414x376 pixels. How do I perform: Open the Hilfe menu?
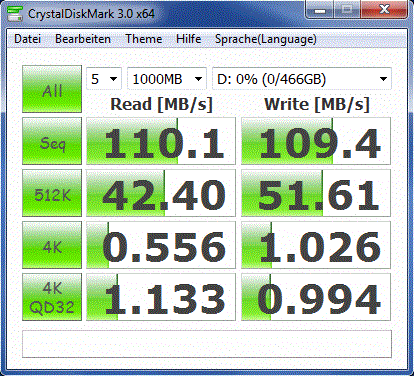click(x=188, y=39)
